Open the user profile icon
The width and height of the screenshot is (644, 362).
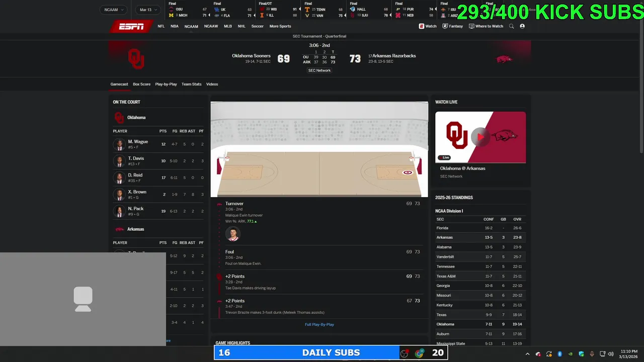[522, 26]
